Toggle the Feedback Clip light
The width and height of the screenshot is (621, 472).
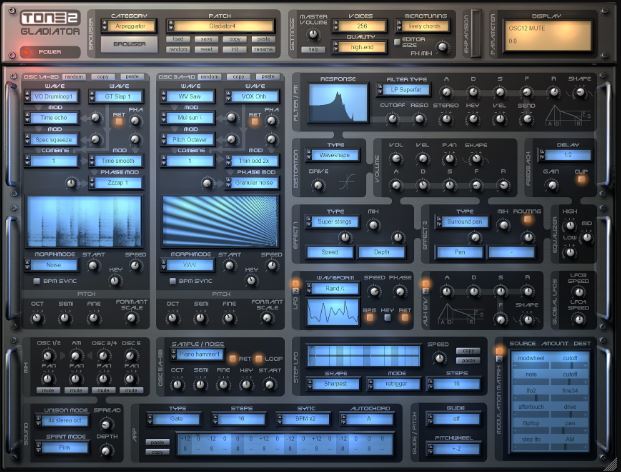[581, 179]
